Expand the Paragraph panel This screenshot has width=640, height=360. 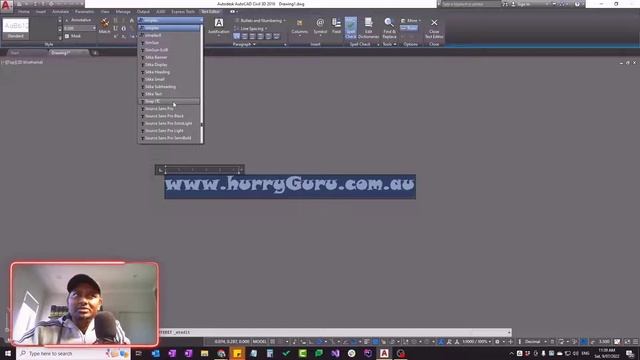point(244,44)
